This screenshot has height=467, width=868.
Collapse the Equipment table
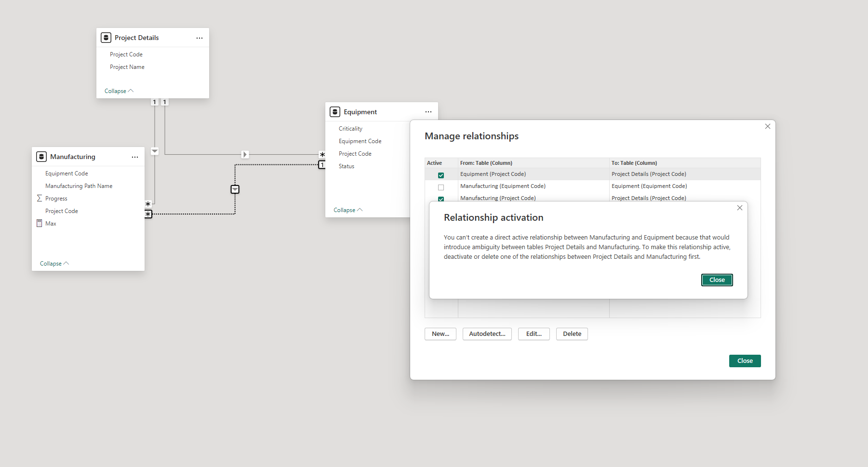click(x=347, y=210)
